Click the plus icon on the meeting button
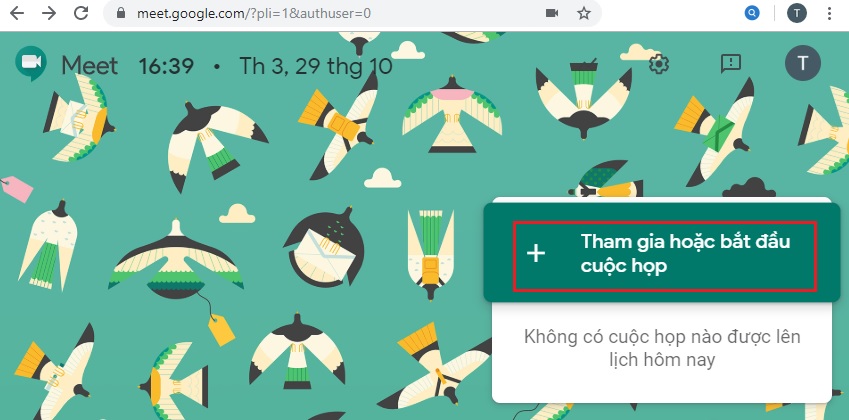The height and width of the screenshot is (420, 849). pos(536,254)
